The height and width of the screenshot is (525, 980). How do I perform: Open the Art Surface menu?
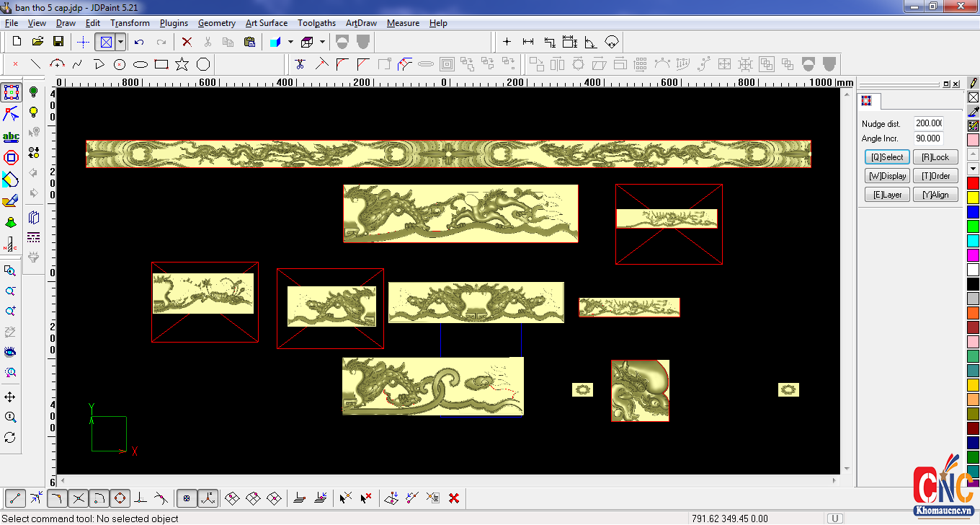tap(266, 23)
